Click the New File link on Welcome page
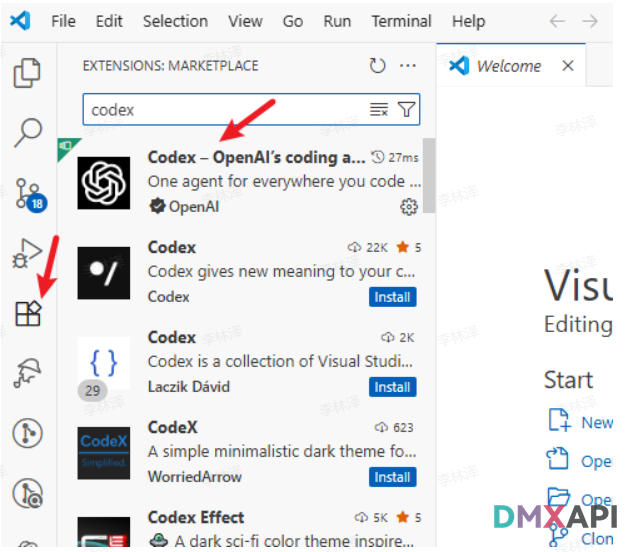 [x=580, y=422]
